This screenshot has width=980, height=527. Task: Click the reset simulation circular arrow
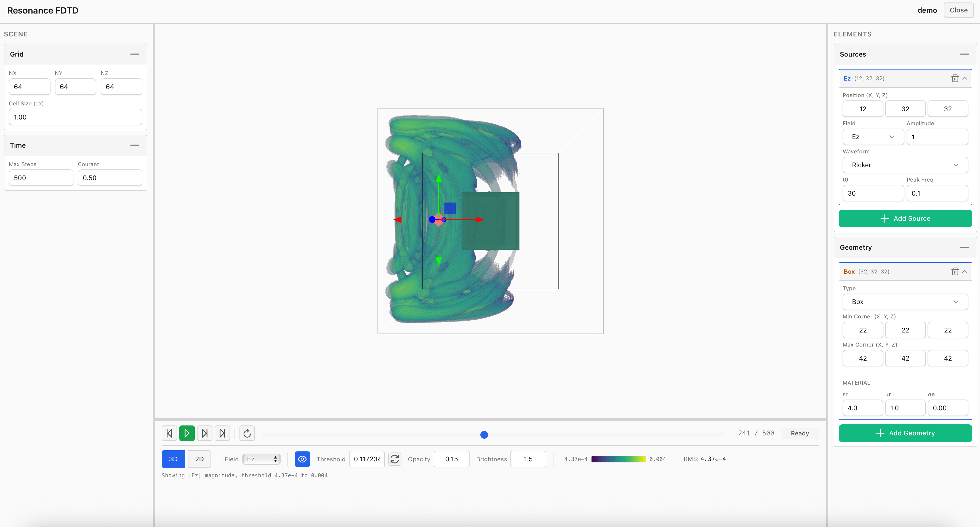tap(247, 433)
